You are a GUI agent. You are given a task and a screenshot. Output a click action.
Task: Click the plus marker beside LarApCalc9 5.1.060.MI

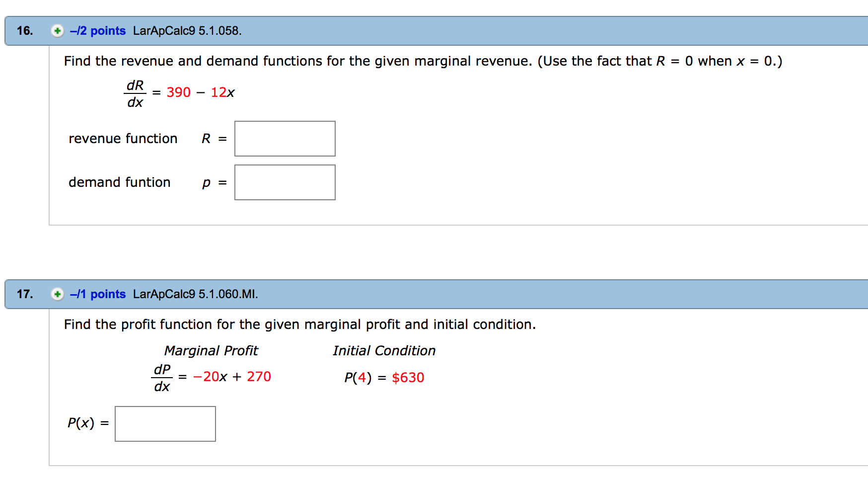[57, 294]
